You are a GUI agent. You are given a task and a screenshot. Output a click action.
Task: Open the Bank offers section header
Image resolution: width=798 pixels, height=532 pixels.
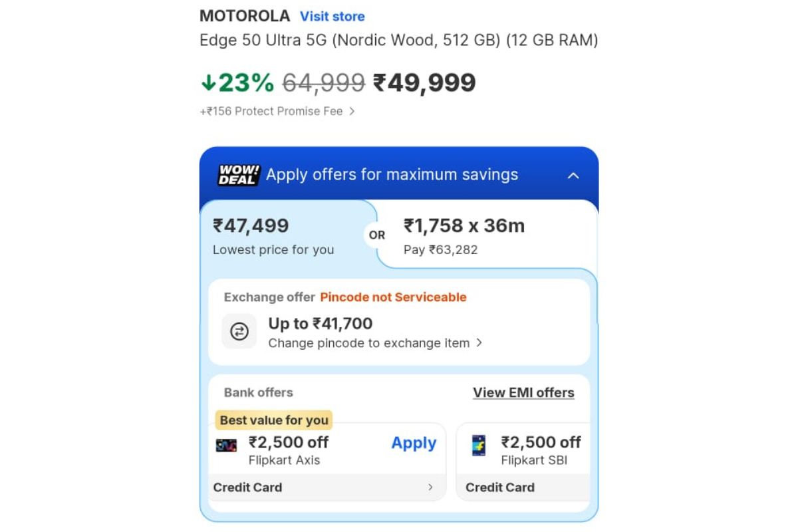click(258, 392)
